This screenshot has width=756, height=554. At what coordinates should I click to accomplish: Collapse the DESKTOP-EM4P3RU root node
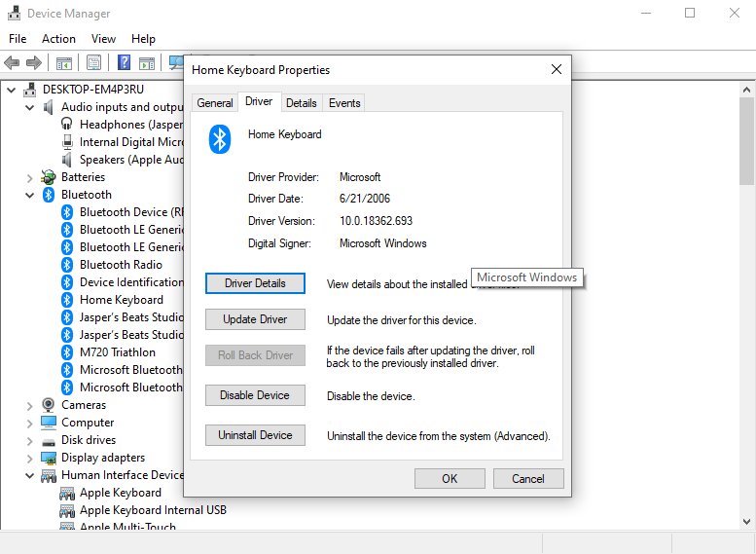tap(11, 90)
